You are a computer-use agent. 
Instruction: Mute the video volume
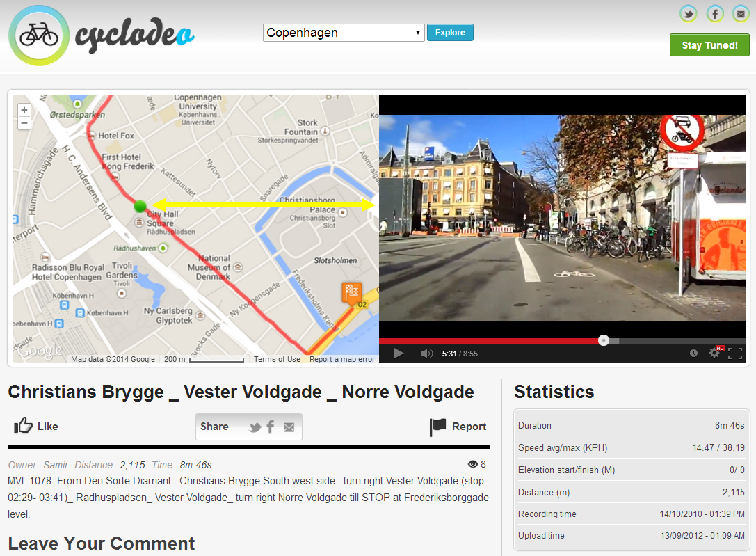tap(426, 354)
